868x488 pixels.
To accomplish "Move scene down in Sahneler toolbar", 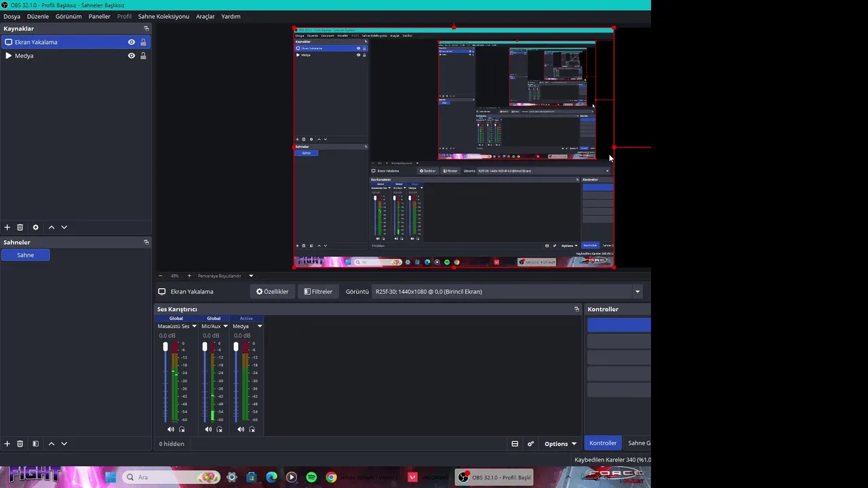I will coord(64,444).
